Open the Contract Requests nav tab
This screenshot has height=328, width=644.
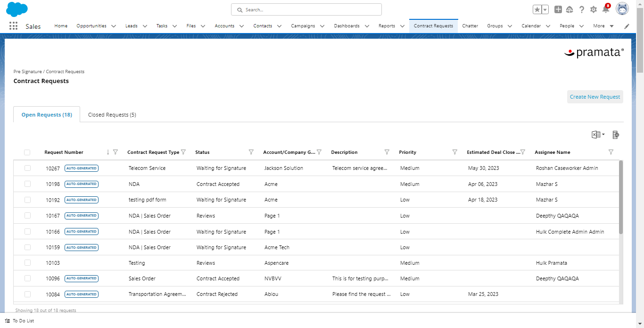[433, 26]
